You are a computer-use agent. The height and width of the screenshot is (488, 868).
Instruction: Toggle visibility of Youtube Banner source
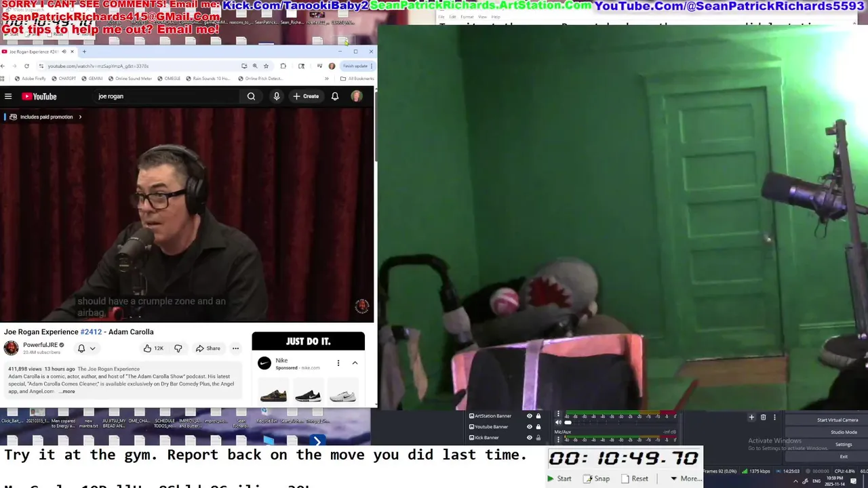click(530, 427)
